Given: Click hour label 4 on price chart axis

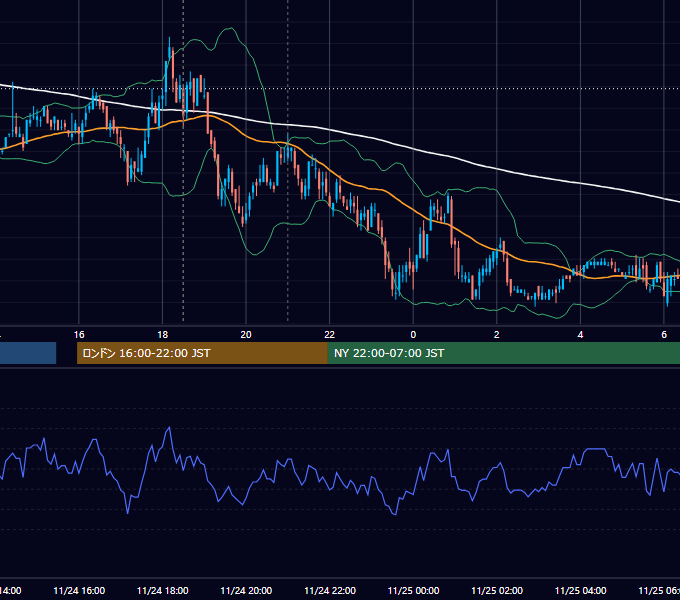Looking at the screenshot, I should pos(580,335).
